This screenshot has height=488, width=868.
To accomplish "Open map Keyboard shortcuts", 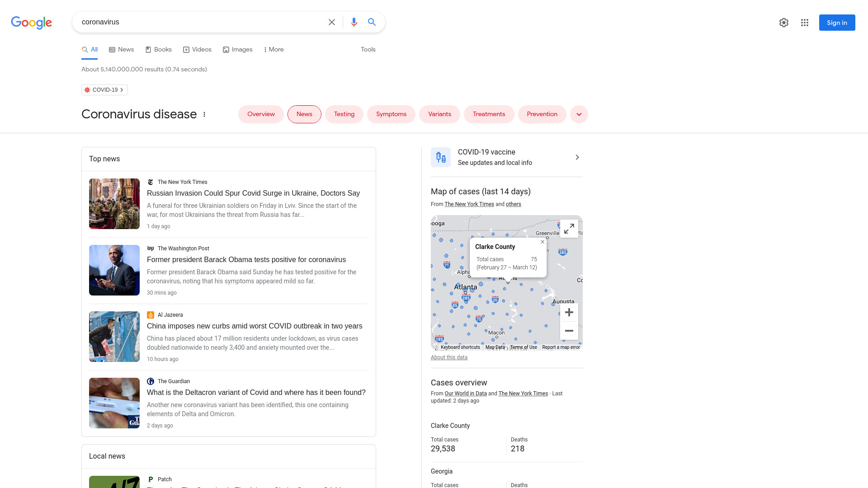I will tap(460, 347).
